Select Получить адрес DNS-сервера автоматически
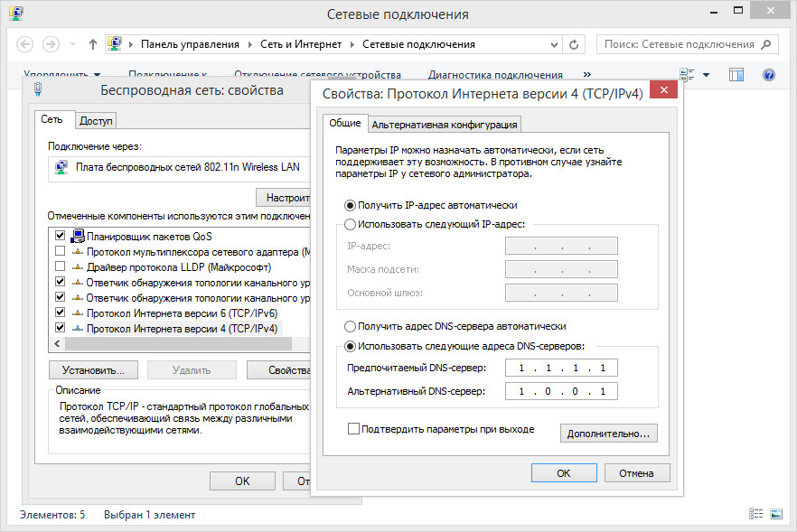Viewport: 797px width, 532px height. pyautogui.click(x=350, y=326)
